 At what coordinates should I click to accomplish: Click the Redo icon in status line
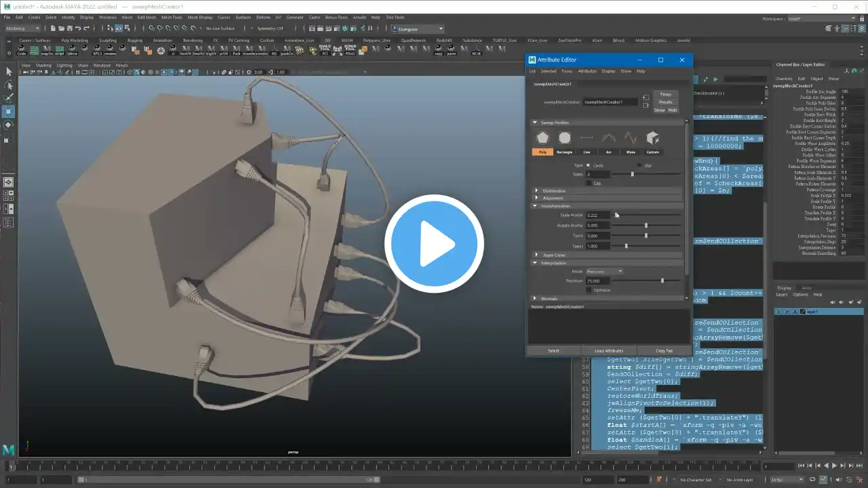[87, 28]
